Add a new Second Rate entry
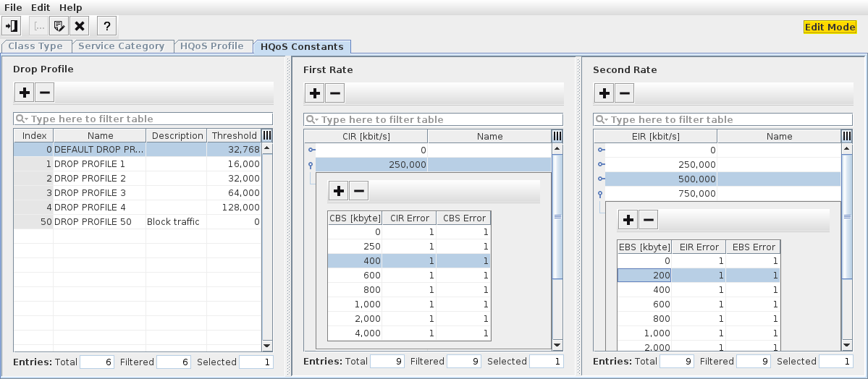The height and width of the screenshot is (379, 868). 604,93
